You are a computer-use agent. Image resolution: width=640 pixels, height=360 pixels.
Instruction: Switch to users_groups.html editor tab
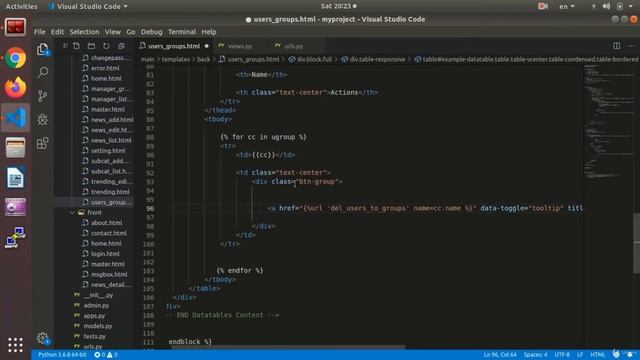click(174, 46)
